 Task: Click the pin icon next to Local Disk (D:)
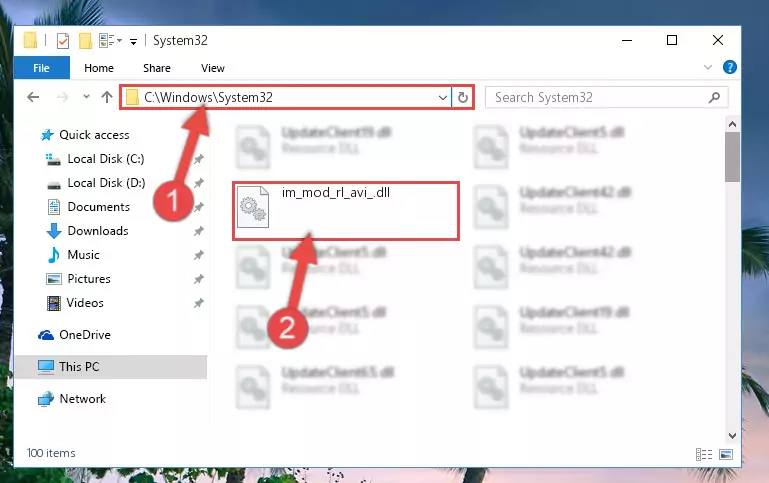199,183
